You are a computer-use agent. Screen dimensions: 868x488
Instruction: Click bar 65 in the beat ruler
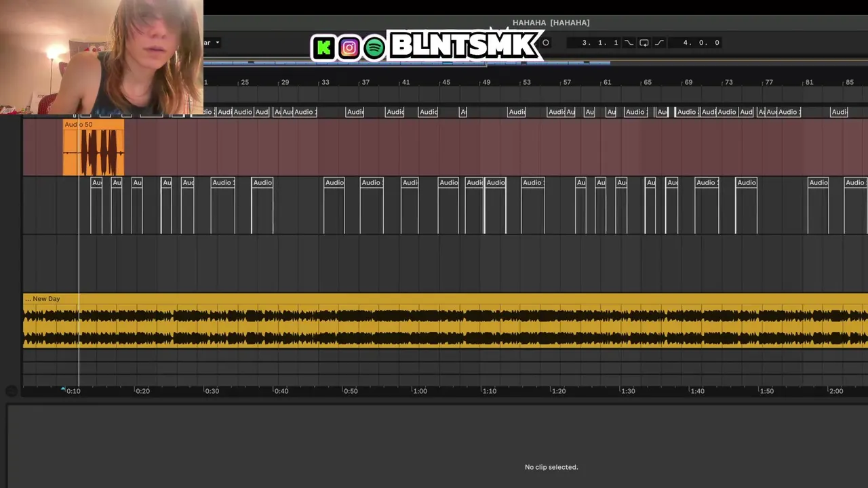pos(648,82)
